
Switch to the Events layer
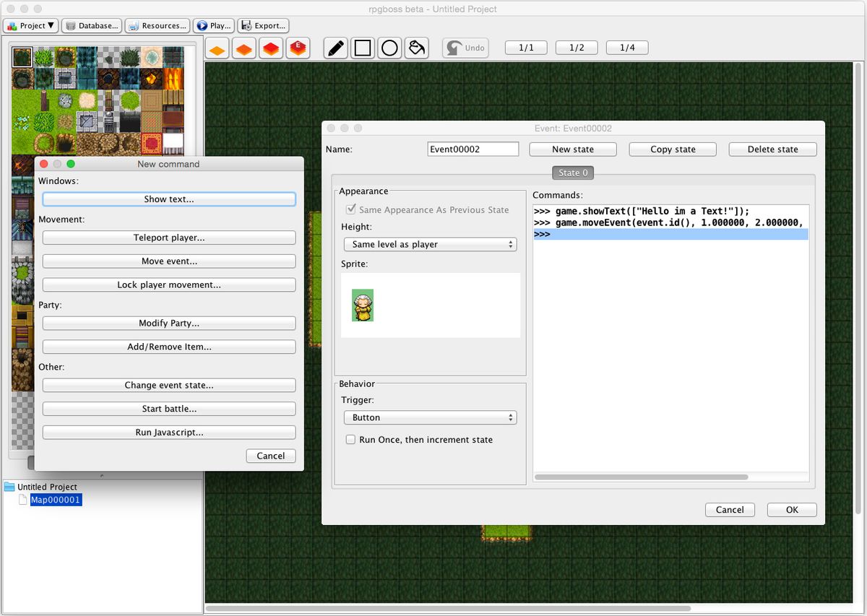(298, 48)
